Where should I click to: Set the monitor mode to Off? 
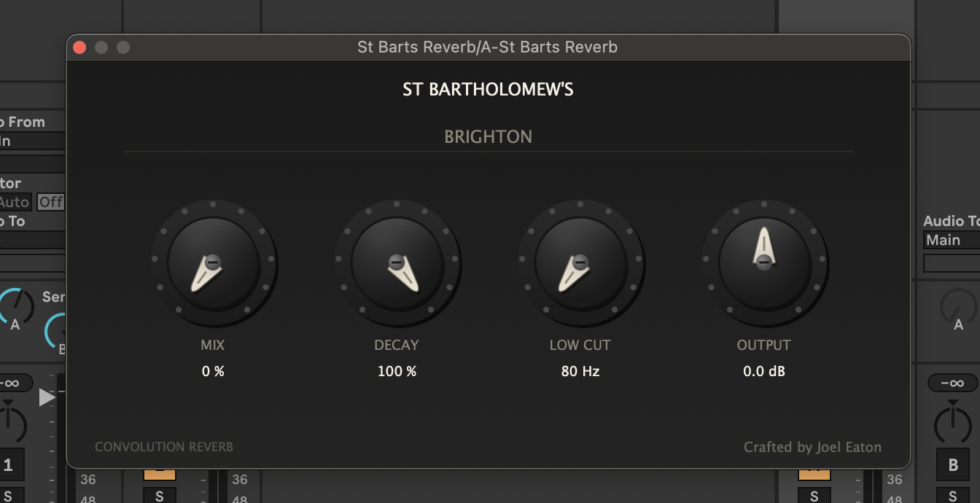click(50, 202)
